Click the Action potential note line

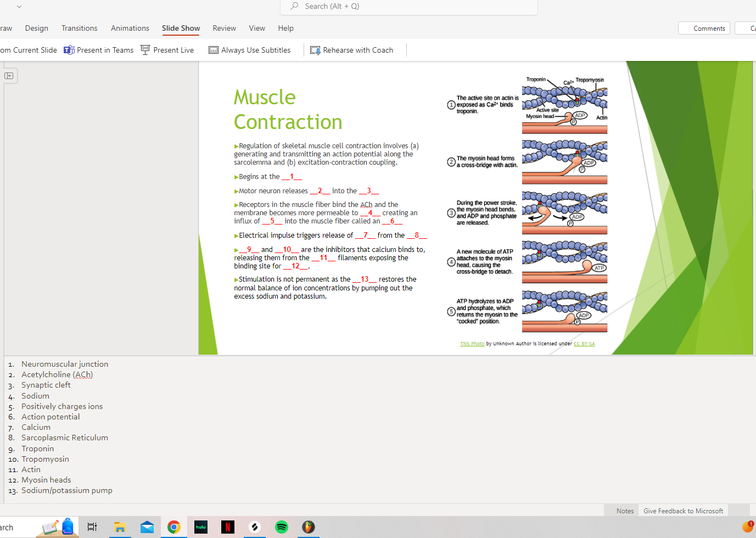pyautogui.click(x=51, y=417)
